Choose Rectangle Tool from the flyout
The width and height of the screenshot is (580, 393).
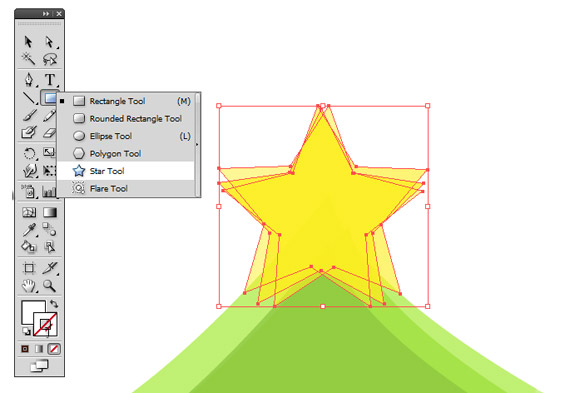[126, 101]
